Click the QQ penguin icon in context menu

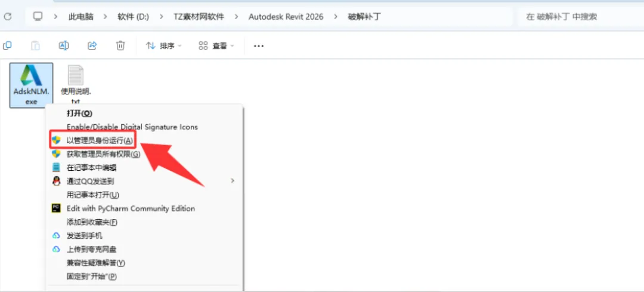click(x=56, y=181)
